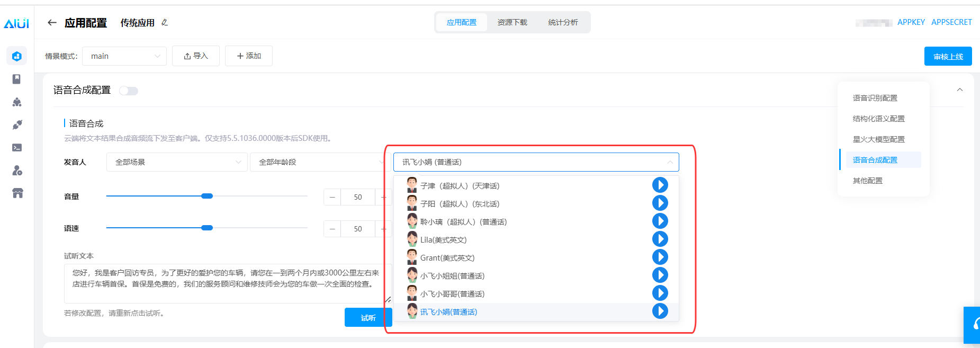Open the user settings icon in sidebar

point(17,170)
